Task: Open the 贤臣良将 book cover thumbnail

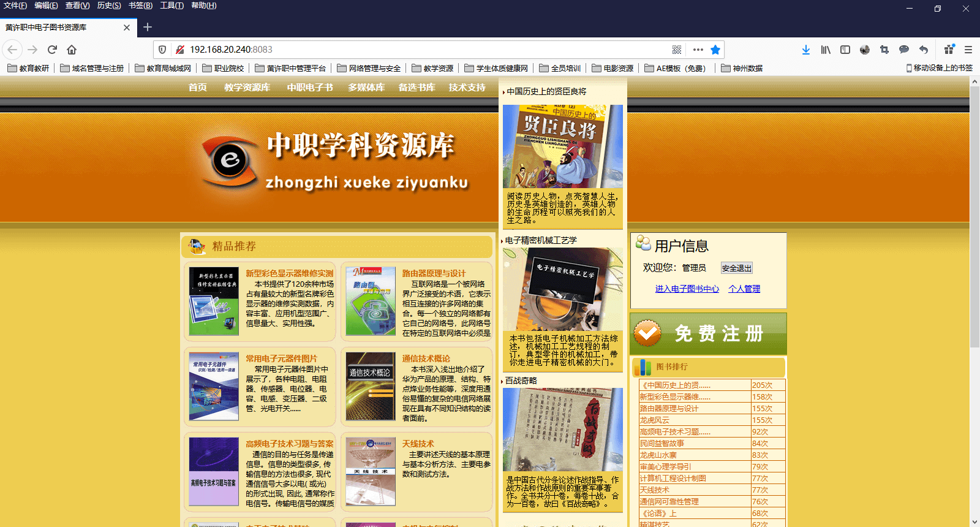Action: (x=562, y=146)
